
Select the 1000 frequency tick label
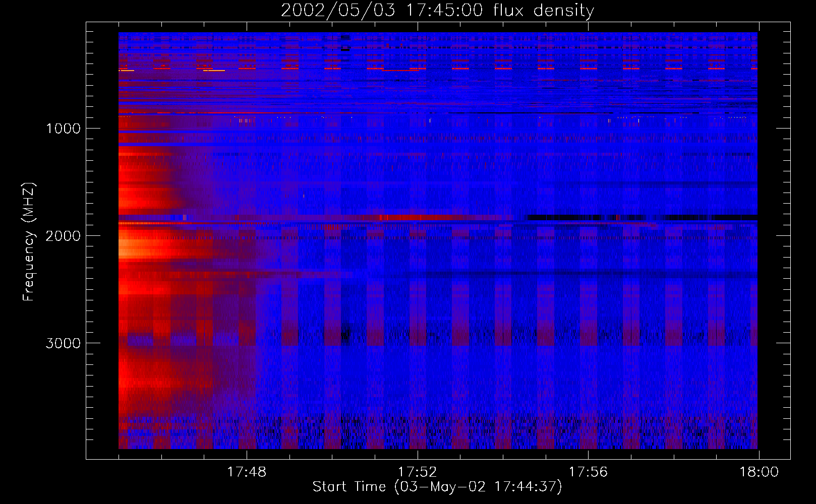click(x=63, y=129)
